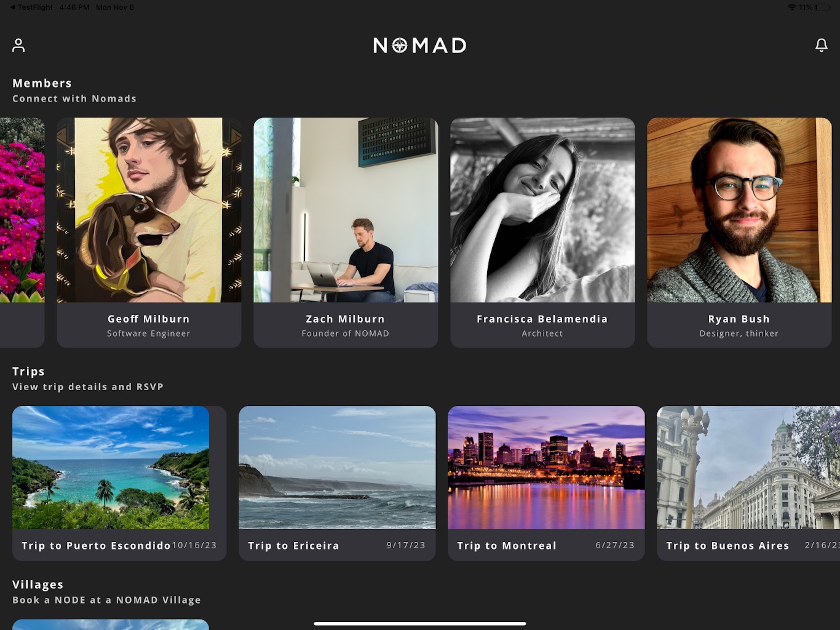Return to TestFlight via status bar

pos(32,7)
